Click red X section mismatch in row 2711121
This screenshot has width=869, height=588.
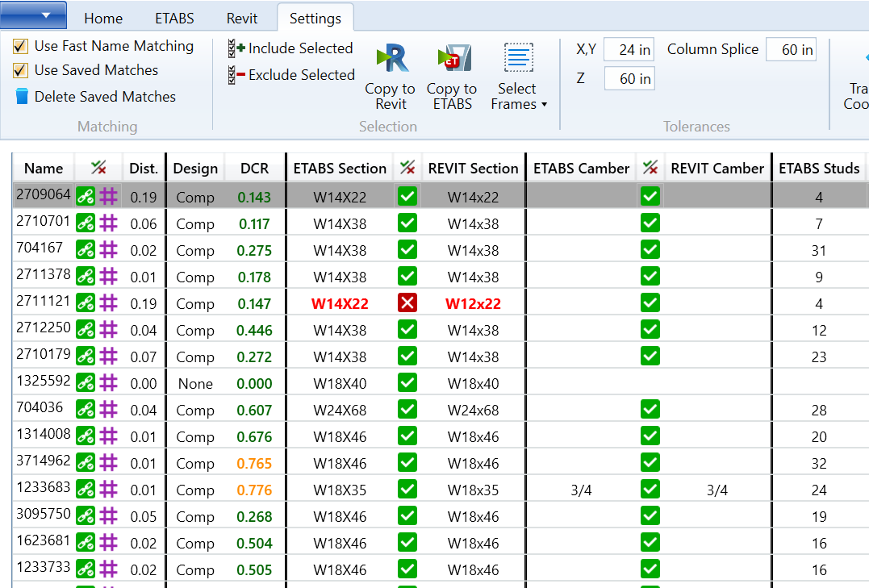pyautogui.click(x=407, y=302)
